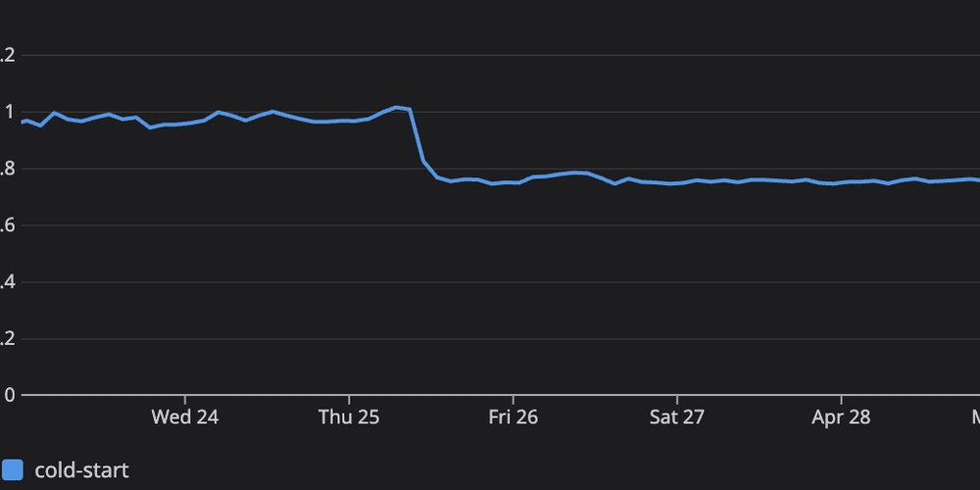Click the line point above Fri 26 tick
Screen dimensions: 980x490
[513, 182]
